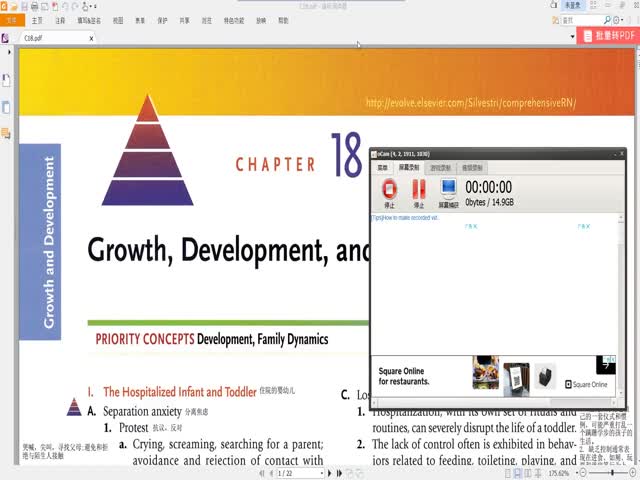This screenshot has height=480, width=640.
Task: Pause the recording in oCam
Action: (x=419, y=189)
